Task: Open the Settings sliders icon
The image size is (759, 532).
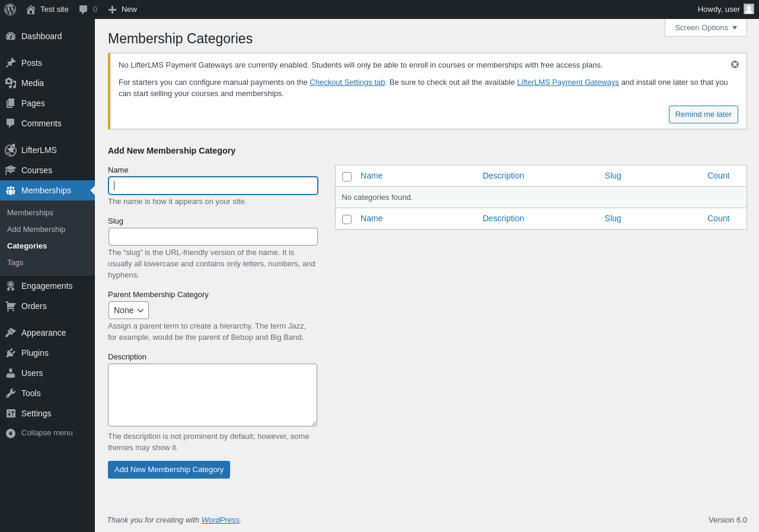Action: (11, 413)
